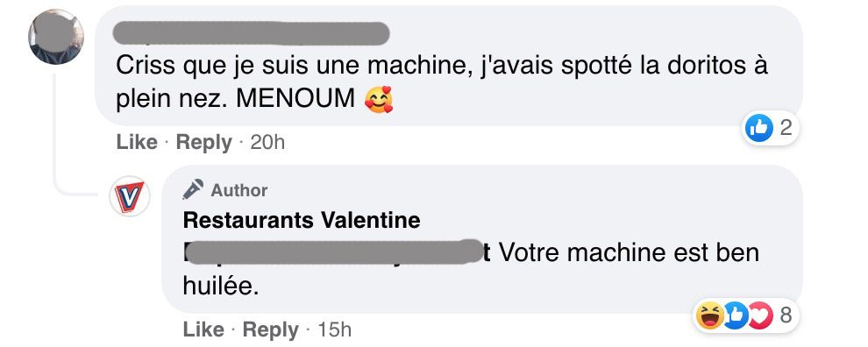The height and width of the screenshot is (347, 868).
Task: Like the Restaurants Valentine reply
Action: pyautogui.click(x=203, y=329)
